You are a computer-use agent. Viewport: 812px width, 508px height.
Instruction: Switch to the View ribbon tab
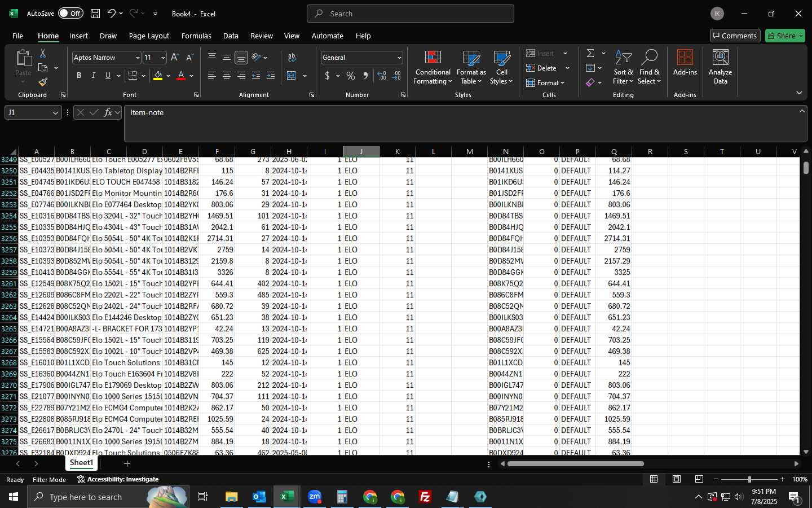pos(292,36)
